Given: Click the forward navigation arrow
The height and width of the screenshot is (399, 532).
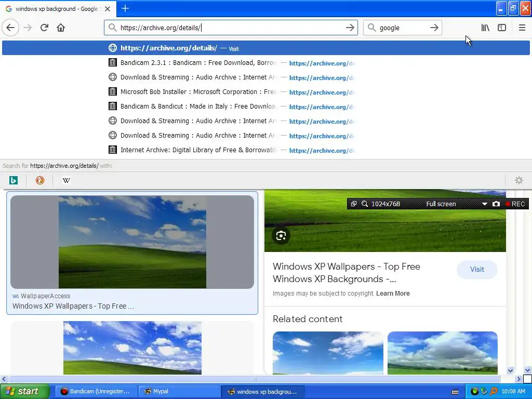Looking at the screenshot, I should (28, 28).
